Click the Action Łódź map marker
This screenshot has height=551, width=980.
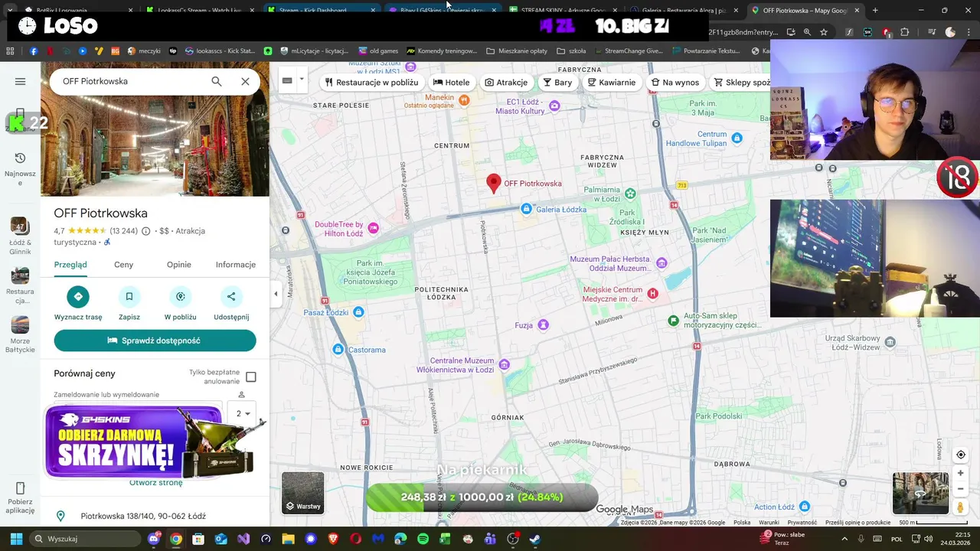pyautogui.click(x=805, y=507)
